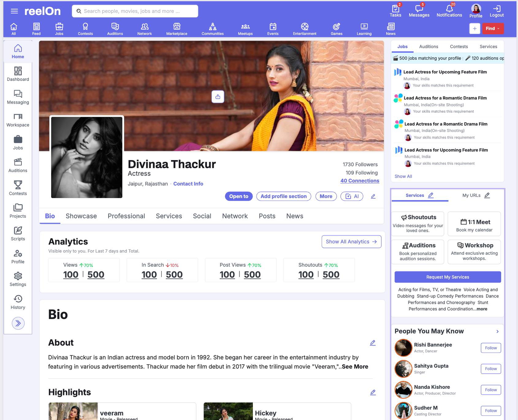This screenshot has height=420, width=518.
Task: Open the Posts profile tab
Action: click(267, 216)
